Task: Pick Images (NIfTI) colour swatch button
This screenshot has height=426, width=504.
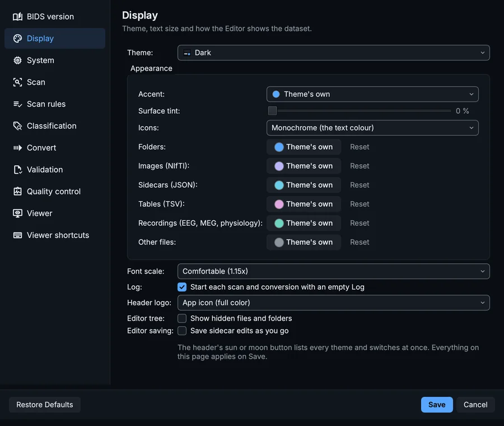Action: 304,166
